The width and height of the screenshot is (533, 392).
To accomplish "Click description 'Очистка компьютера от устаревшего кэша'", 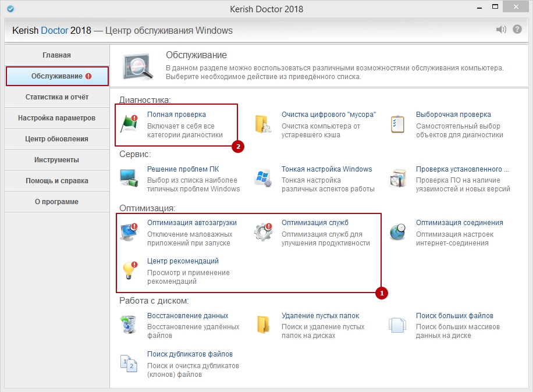I will 321,130.
